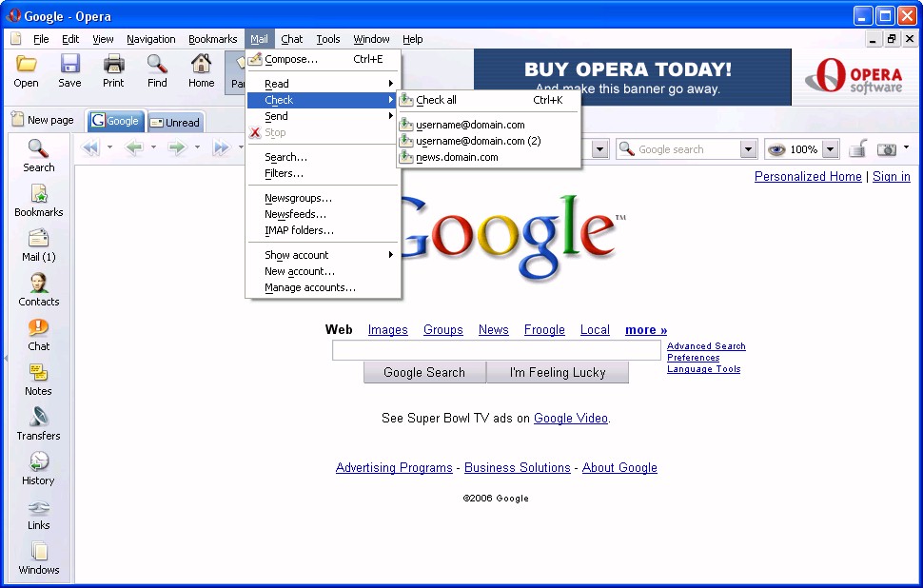Open the Windows panel
Image resolution: width=923 pixels, height=588 pixels.
click(x=39, y=558)
